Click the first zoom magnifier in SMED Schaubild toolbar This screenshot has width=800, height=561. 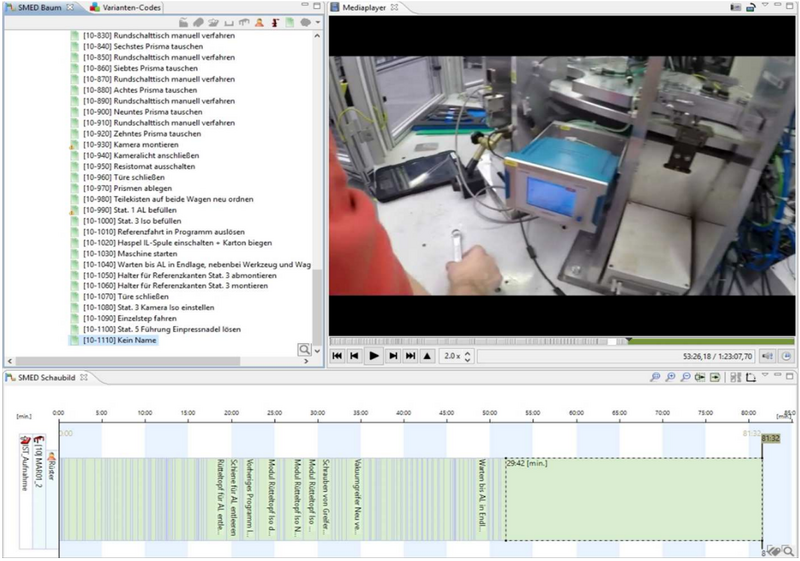coord(655,377)
